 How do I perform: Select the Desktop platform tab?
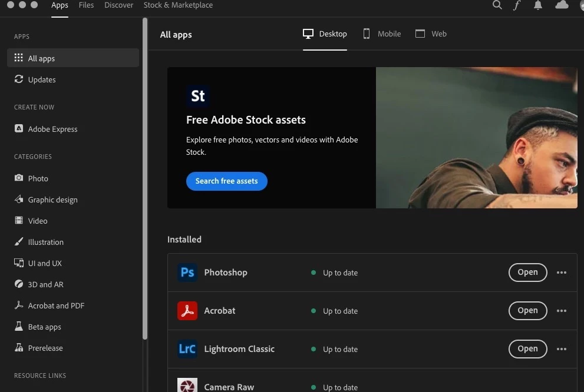325,34
